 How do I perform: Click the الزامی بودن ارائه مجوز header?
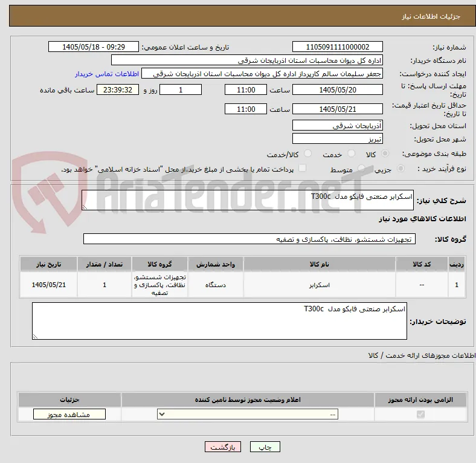[x=420, y=400]
